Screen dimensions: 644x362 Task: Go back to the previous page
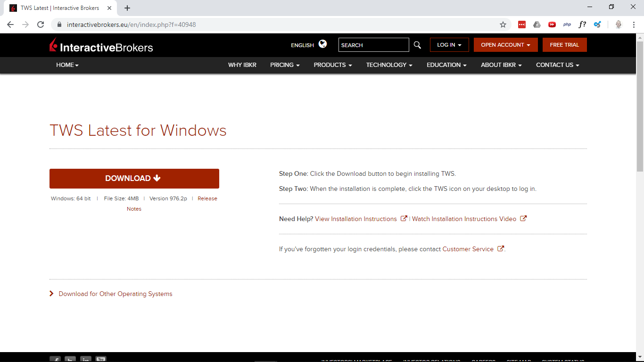coord(10,25)
